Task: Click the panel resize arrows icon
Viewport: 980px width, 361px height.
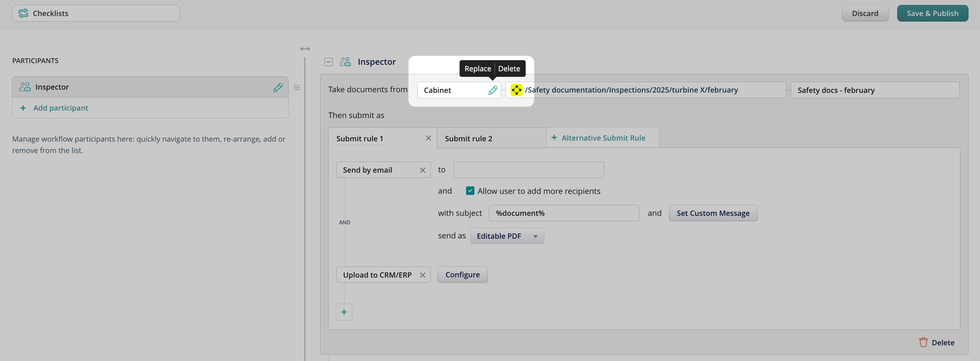Action: (305, 49)
